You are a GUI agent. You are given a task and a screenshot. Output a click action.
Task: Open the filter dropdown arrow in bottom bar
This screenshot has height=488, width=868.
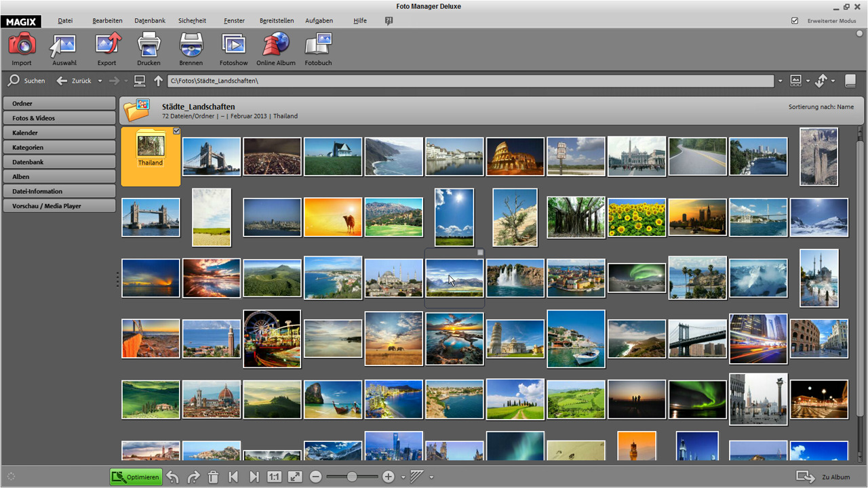pos(431,478)
